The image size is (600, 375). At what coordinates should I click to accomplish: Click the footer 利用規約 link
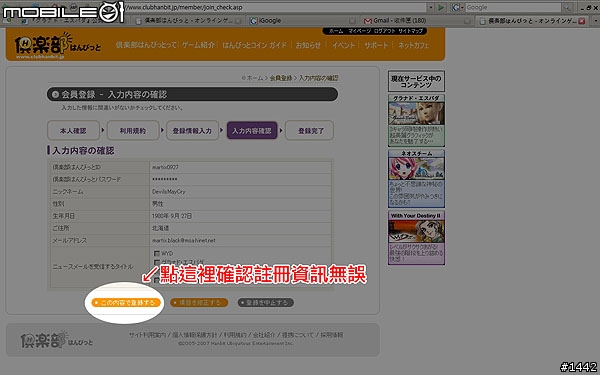point(235,335)
